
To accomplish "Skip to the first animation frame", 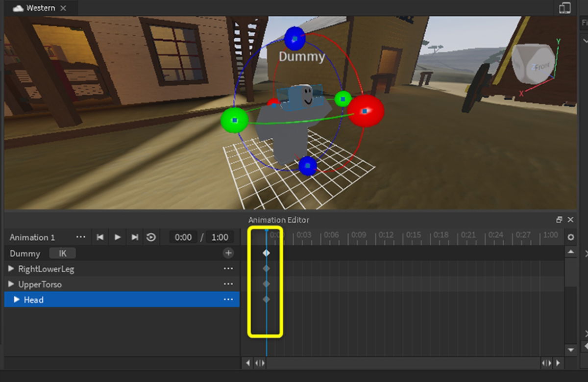I will [x=100, y=237].
